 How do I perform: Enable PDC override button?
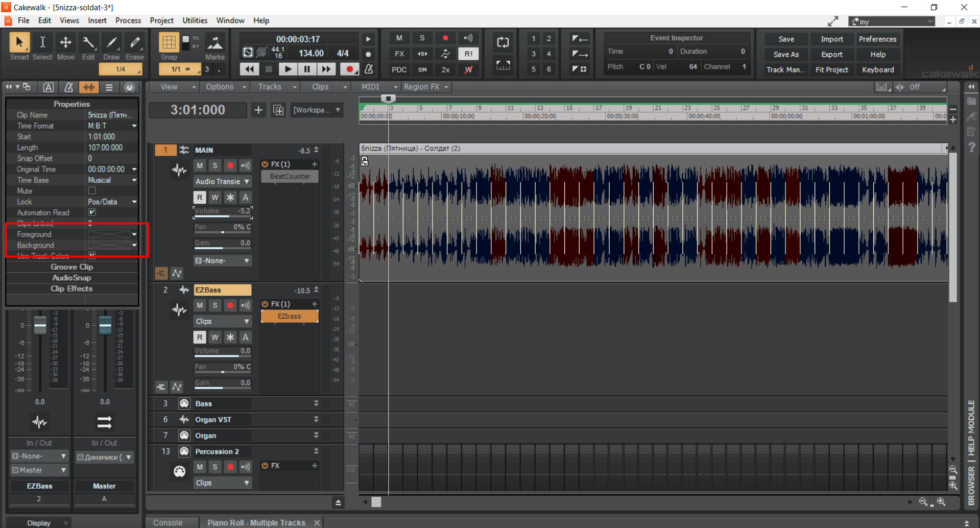coord(399,69)
